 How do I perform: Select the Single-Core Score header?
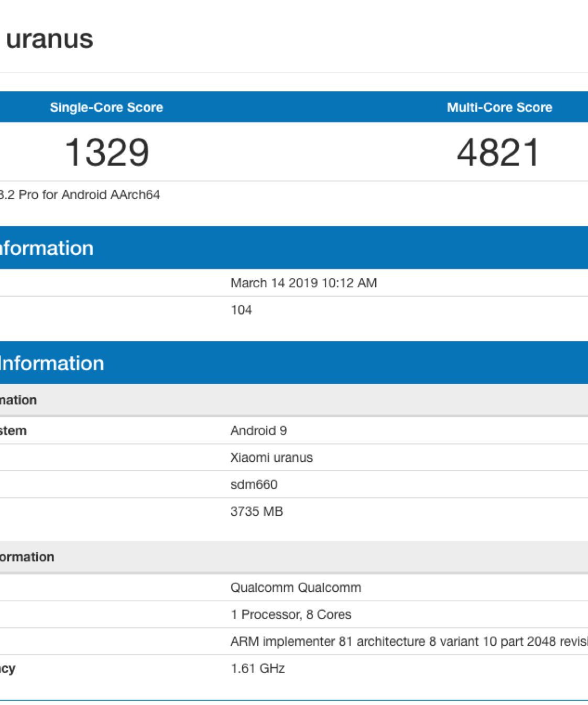(106, 107)
